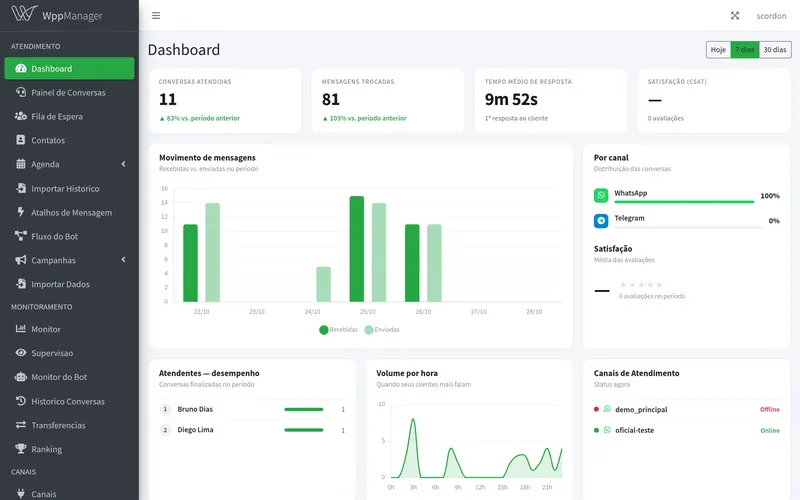The width and height of the screenshot is (800, 500).
Task: Click the Monitor chart icon
Action: coord(21,329)
